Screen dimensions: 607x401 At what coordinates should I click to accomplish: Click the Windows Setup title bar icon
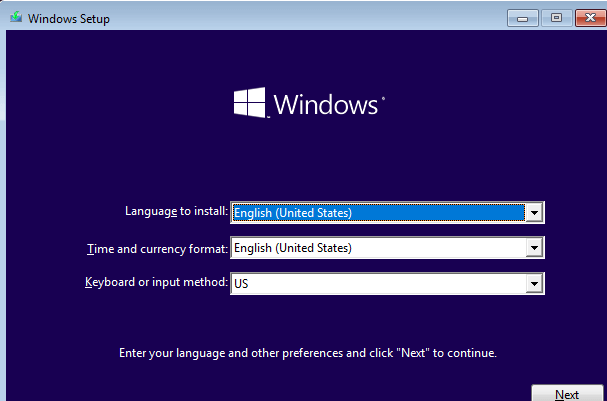[x=13, y=18]
